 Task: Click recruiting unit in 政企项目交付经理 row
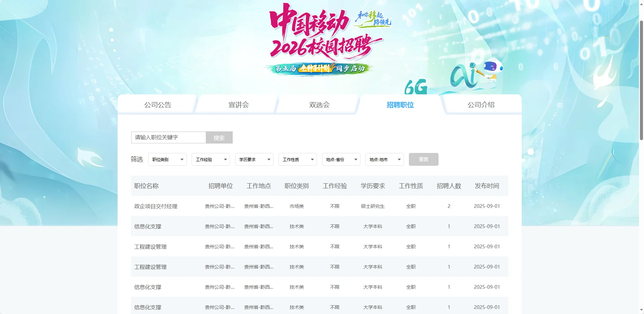[220, 206]
